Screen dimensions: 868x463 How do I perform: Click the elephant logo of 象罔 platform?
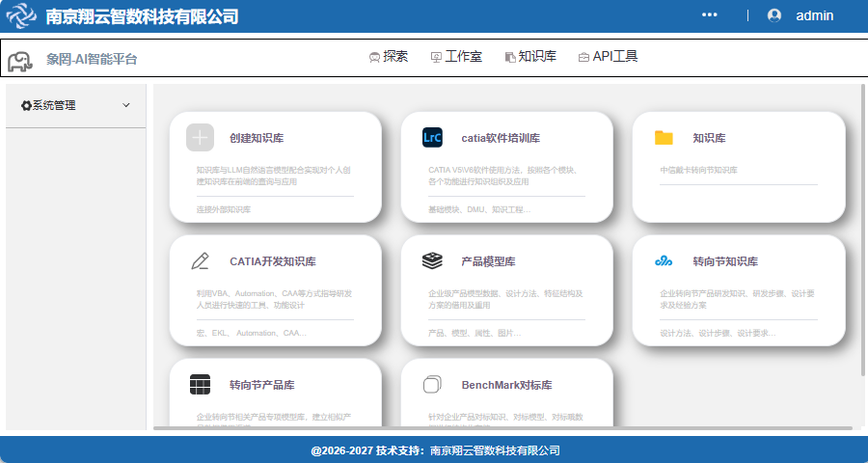[20, 62]
